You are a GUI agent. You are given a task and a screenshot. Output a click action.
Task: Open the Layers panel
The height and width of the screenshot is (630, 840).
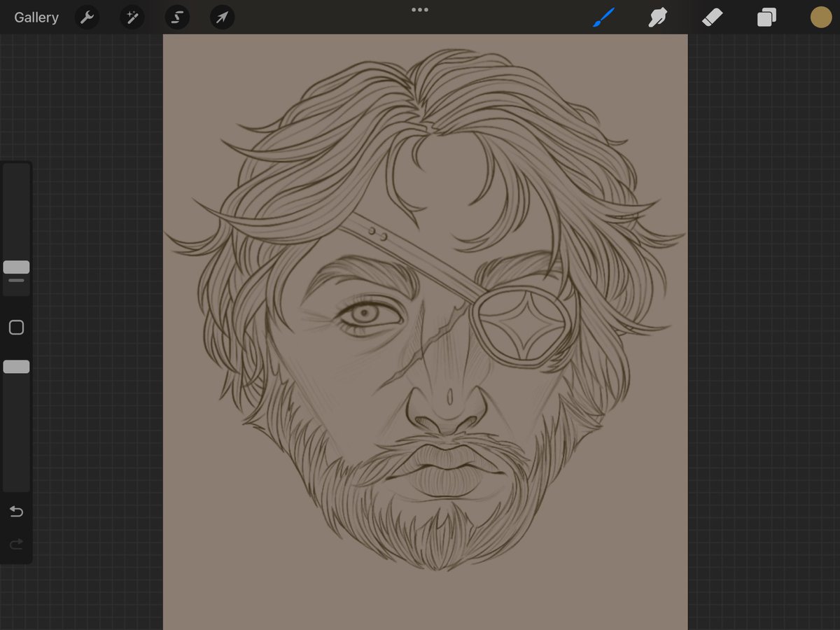coord(766,17)
